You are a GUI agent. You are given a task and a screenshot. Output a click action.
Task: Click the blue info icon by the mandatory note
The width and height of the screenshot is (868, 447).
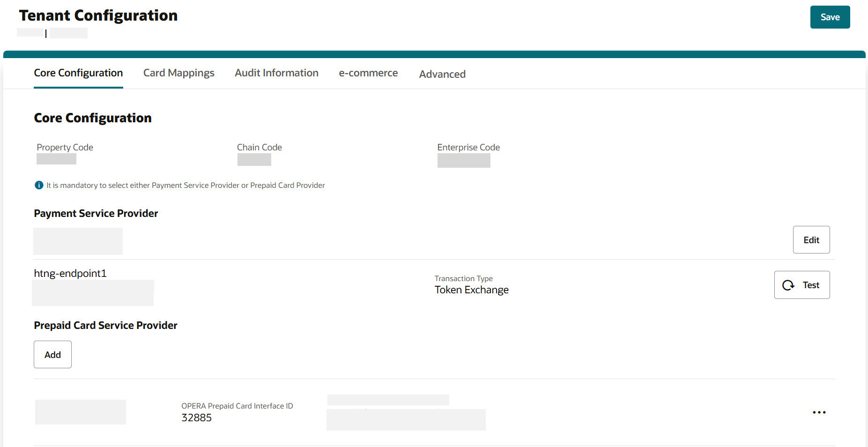point(39,185)
